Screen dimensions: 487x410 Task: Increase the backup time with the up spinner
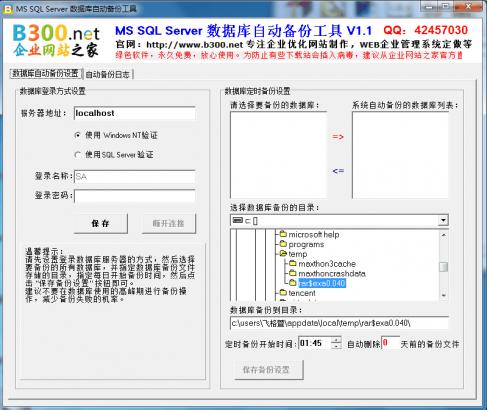click(337, 340)
